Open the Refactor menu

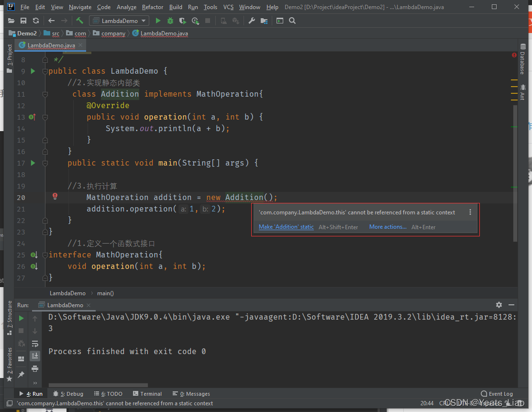click(x=152, y=7)
